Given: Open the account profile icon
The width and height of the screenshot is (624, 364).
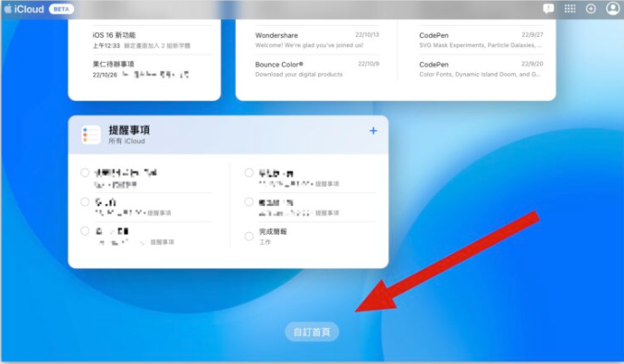Looking at the screenshot, I should [613, 8].
